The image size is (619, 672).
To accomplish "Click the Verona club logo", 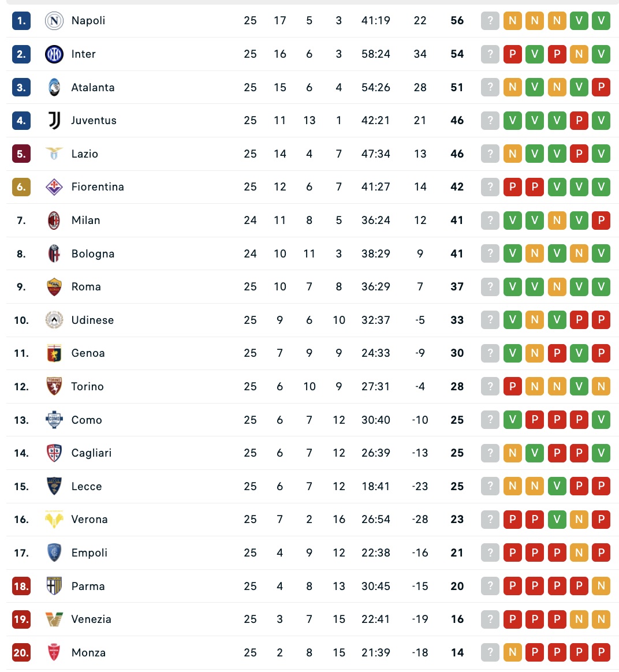I will [54, 520].
